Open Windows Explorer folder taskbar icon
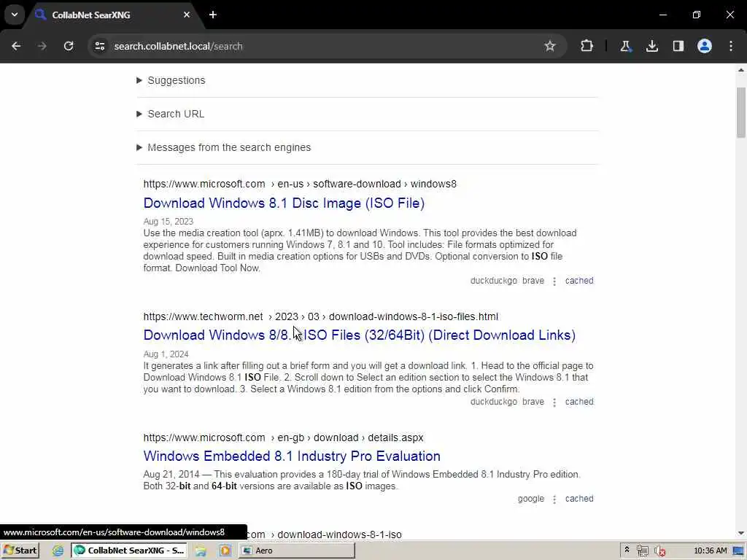 coord(201,551)
